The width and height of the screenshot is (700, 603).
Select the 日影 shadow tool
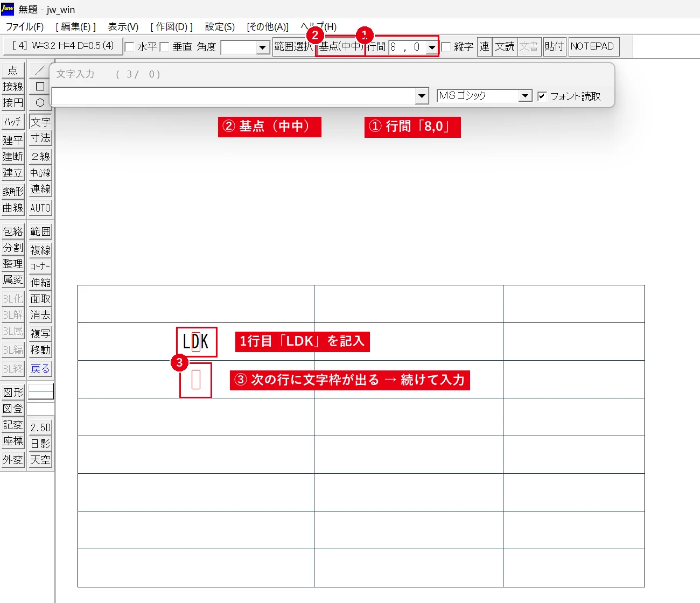click(40, 444)
